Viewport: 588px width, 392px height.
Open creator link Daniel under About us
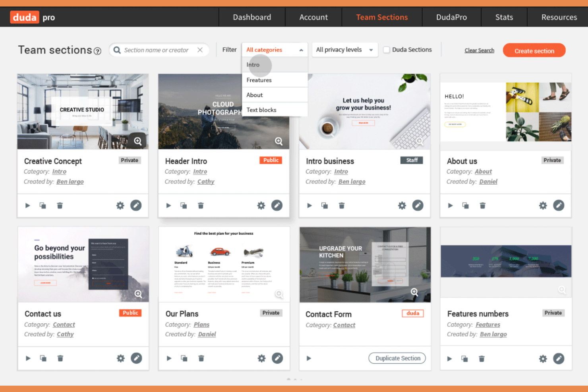pos(488,182)
